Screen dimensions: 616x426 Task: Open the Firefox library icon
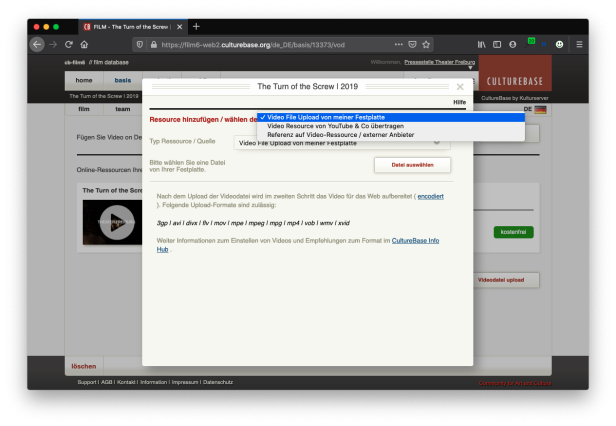(x=481, y=44)
